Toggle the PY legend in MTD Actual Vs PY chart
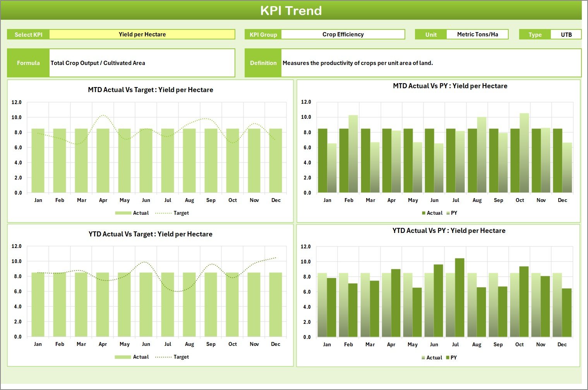The width and height of the screenshot is (588, 390). 452,213
